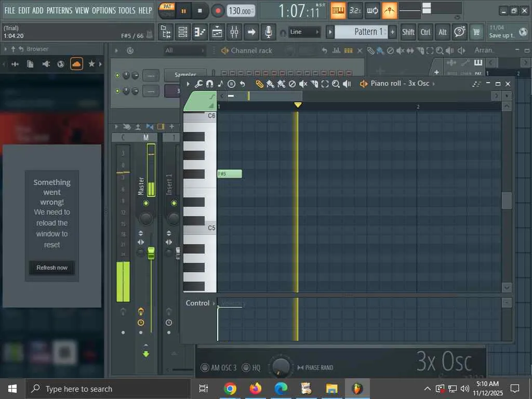Toggle Master track enable light in mixer
The image size is (532, 399).
[x=146, y=203]
